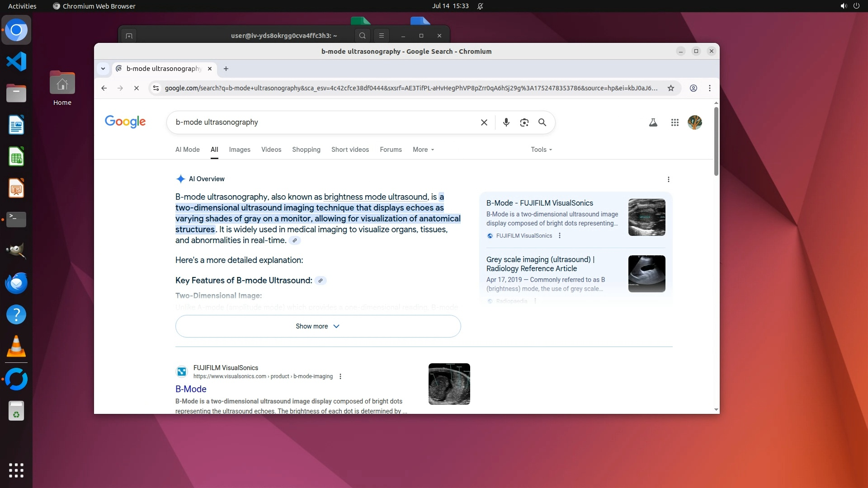
Task: Click the site information icon in address bar
Action: (156, 88)
